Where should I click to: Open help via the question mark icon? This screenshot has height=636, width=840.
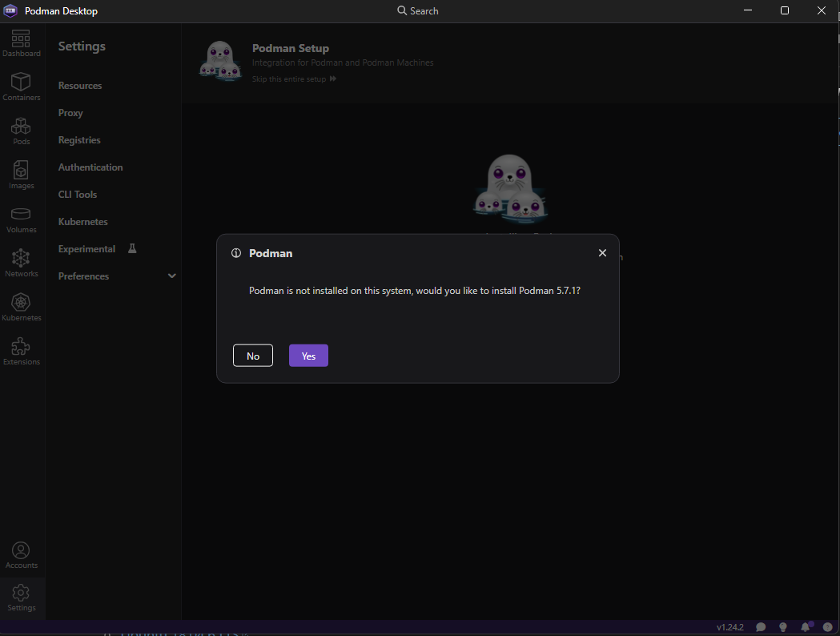coord(827,627)
